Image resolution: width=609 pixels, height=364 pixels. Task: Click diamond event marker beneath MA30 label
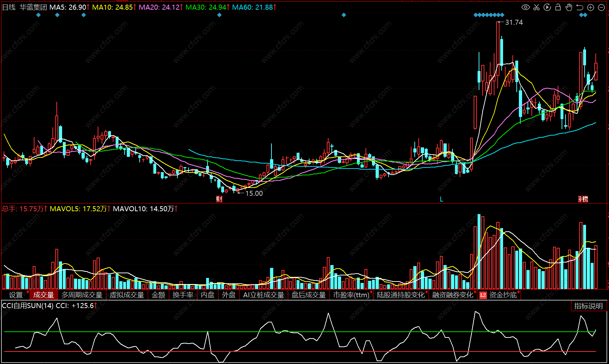click(x=219, y=15)
